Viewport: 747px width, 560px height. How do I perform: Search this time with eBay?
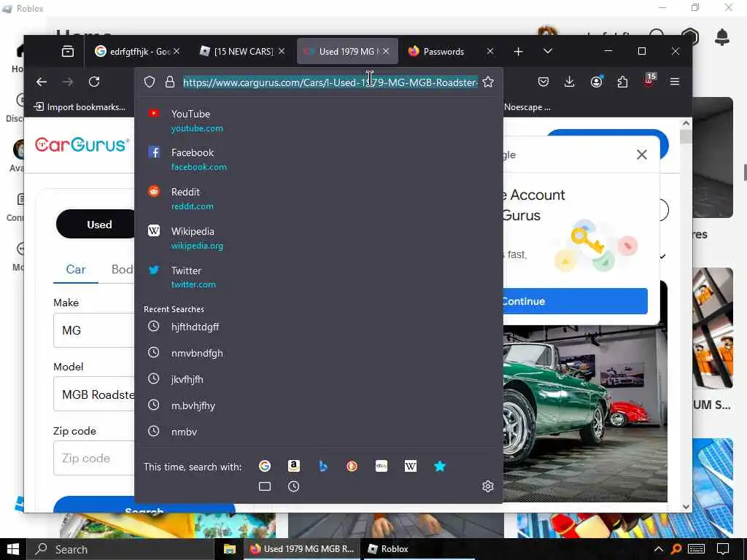coord(381,466)
